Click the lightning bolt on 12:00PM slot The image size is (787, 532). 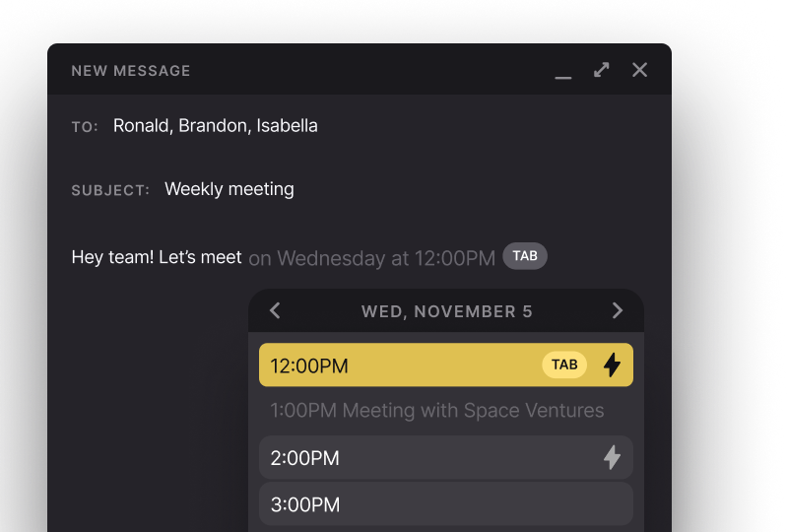(x=612, y=365)
